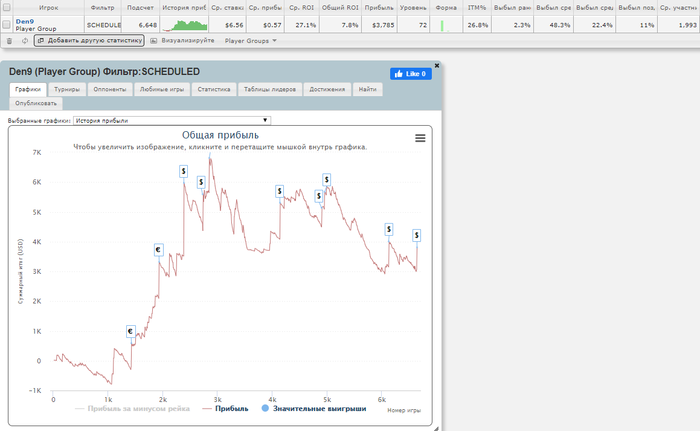Sort by the Подсчет column header
700x431 pixels.
(140, 8)
